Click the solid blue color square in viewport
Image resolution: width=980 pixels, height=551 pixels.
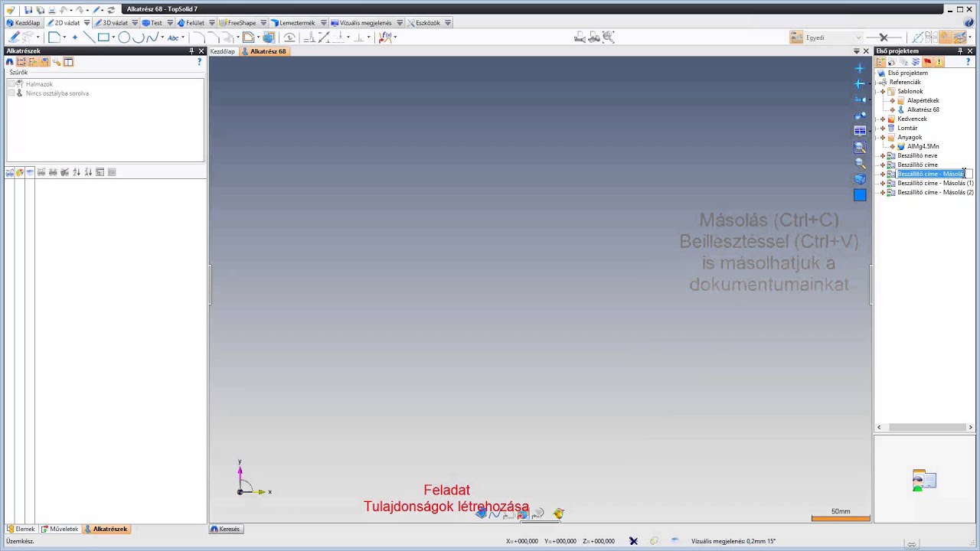[860, 195]
